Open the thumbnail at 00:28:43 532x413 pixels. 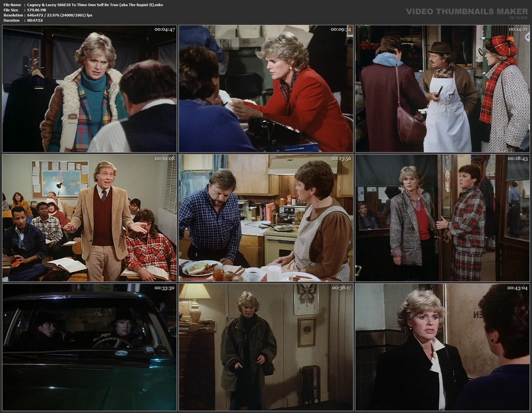pos(443,218)
